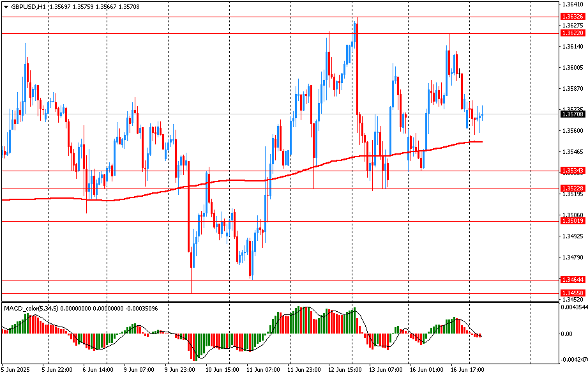Select the 1.34558 lowest level label
This screenshot has width=588, height=377.
[572, 293]
